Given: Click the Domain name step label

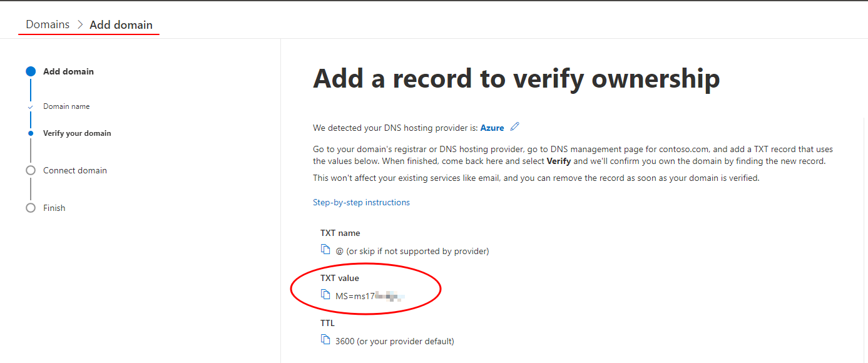Looking at the screenshot, I should coord(66,106).
